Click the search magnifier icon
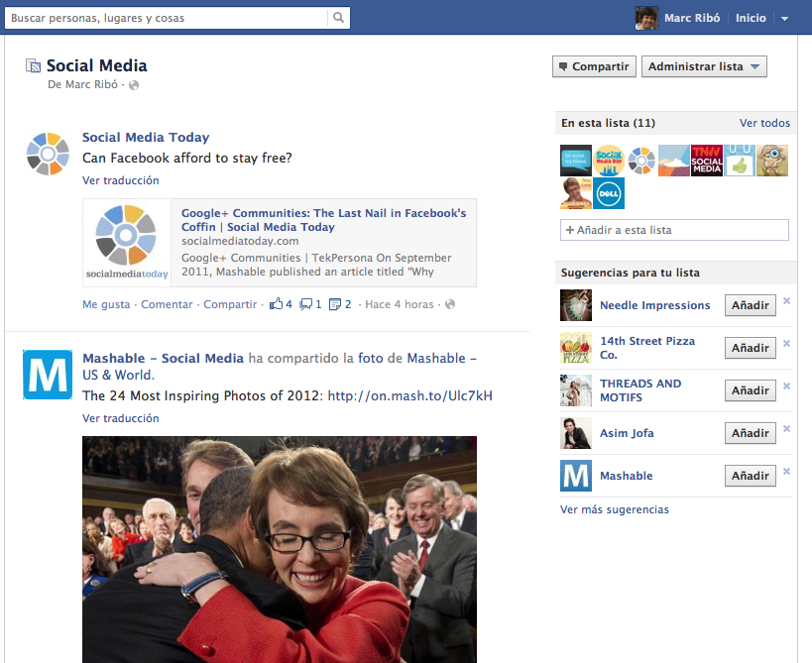 point(339,18)
